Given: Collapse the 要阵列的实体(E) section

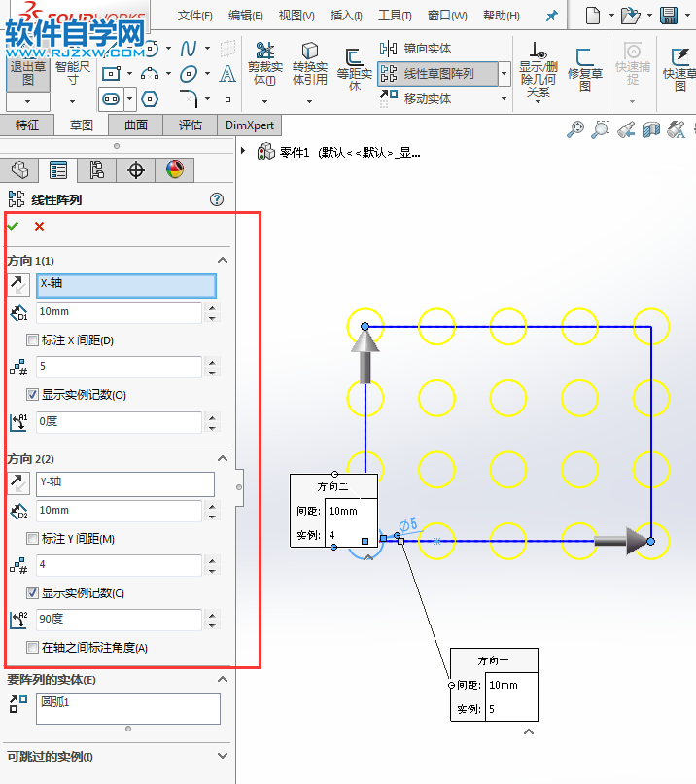Looking at the screenshot, I should pos(223,679).
